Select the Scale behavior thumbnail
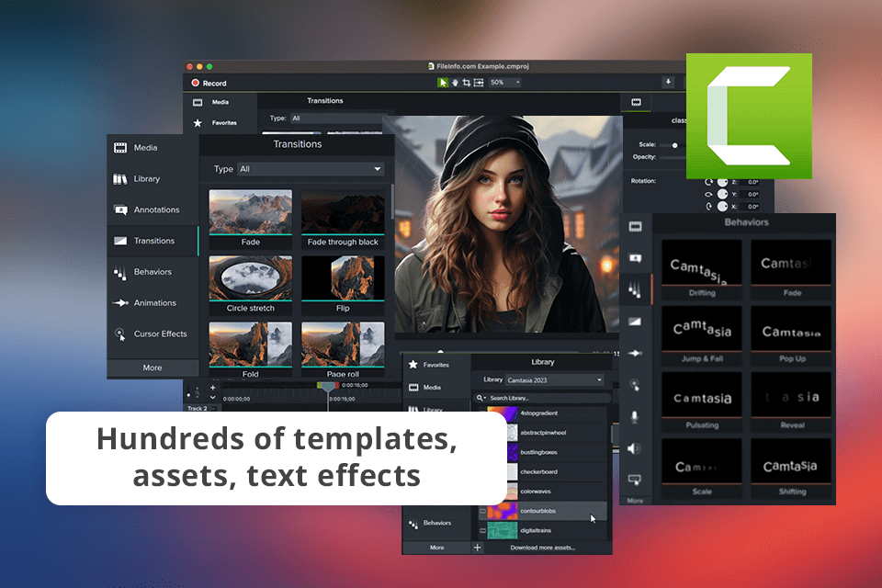 coord(701,469)
